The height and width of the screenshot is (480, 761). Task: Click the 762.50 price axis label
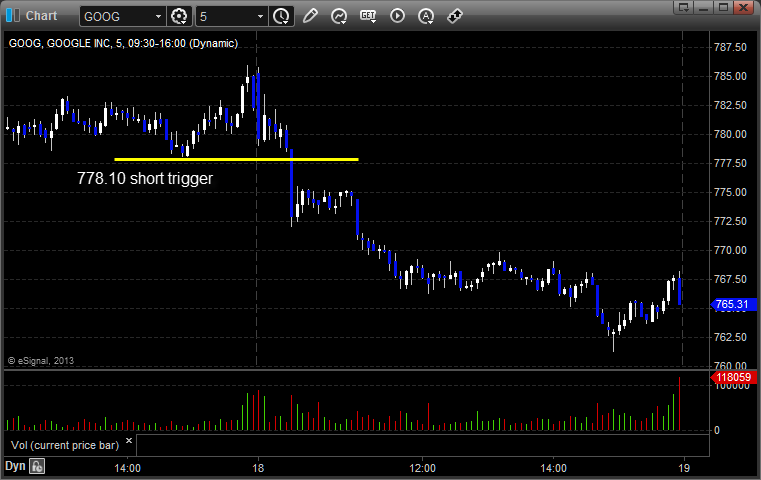tap(730, 337)
